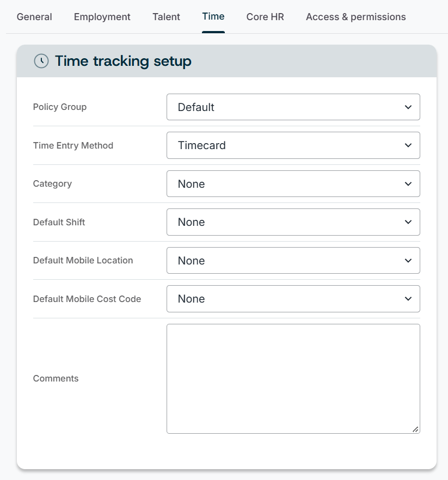Select the Time tab
This screenshot has height=480, width=448.
pos(213,16)
